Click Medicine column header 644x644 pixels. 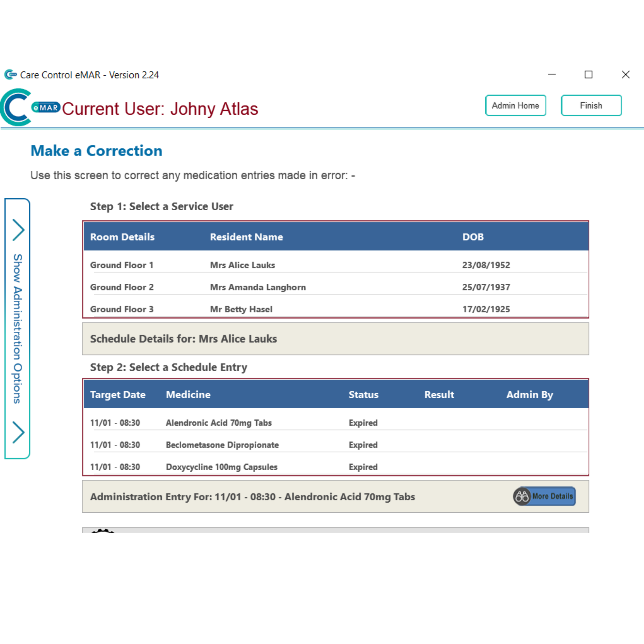[x=188, y=394]
